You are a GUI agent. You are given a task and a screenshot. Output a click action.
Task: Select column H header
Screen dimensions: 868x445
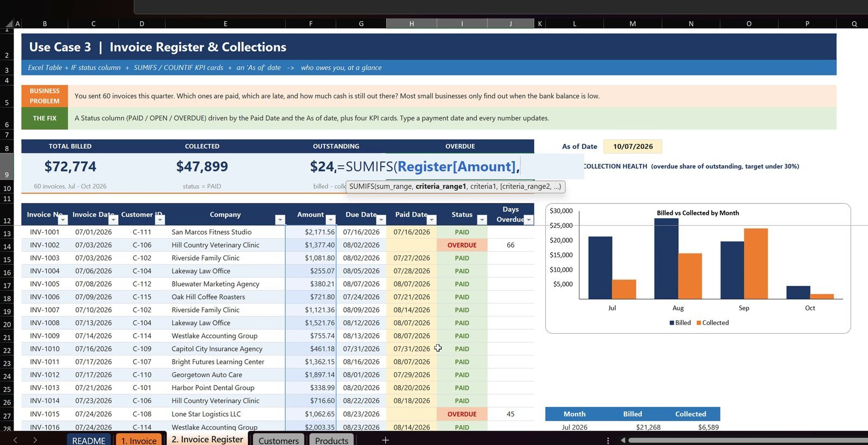(411, 23)
